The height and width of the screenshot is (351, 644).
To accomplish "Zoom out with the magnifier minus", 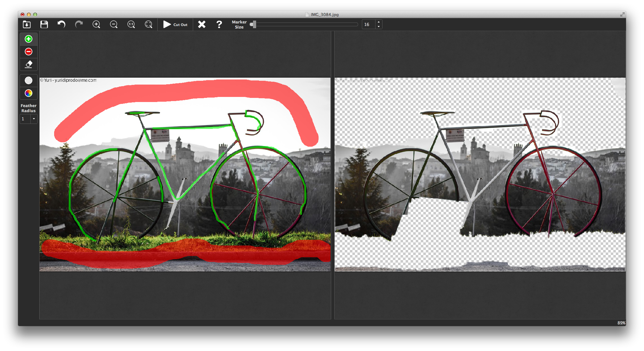I will click(114, 24).
